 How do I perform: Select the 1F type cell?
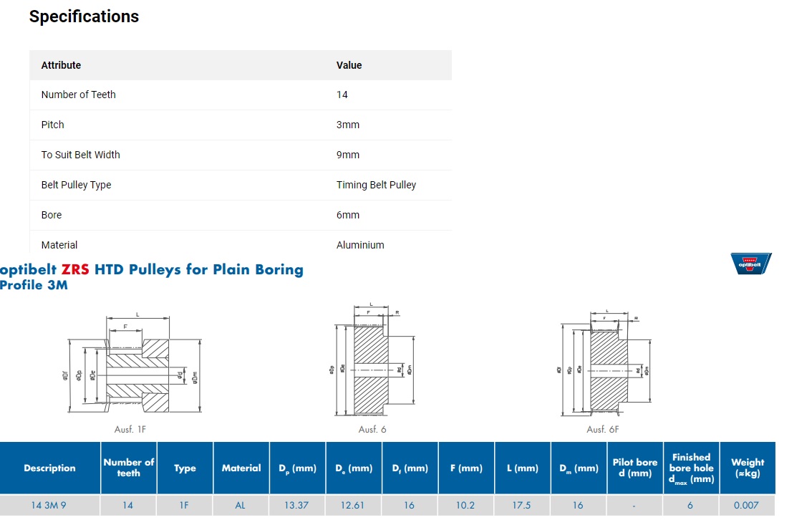tap(184, 506)
